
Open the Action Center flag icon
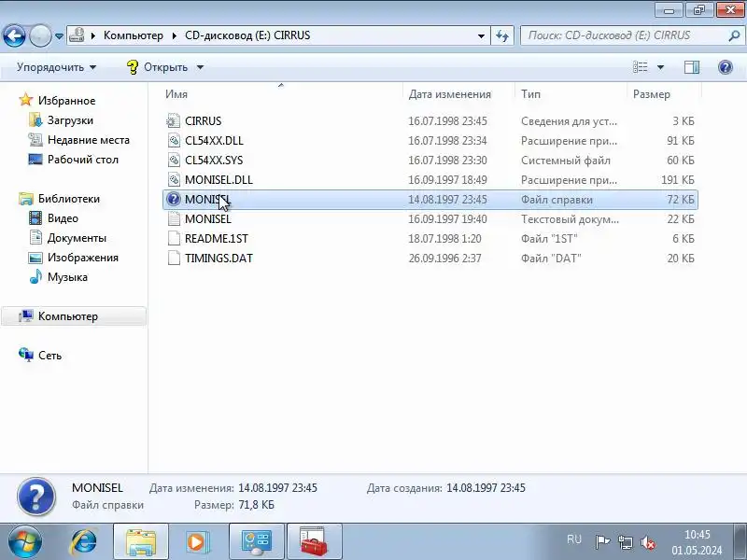click(602, 542)
